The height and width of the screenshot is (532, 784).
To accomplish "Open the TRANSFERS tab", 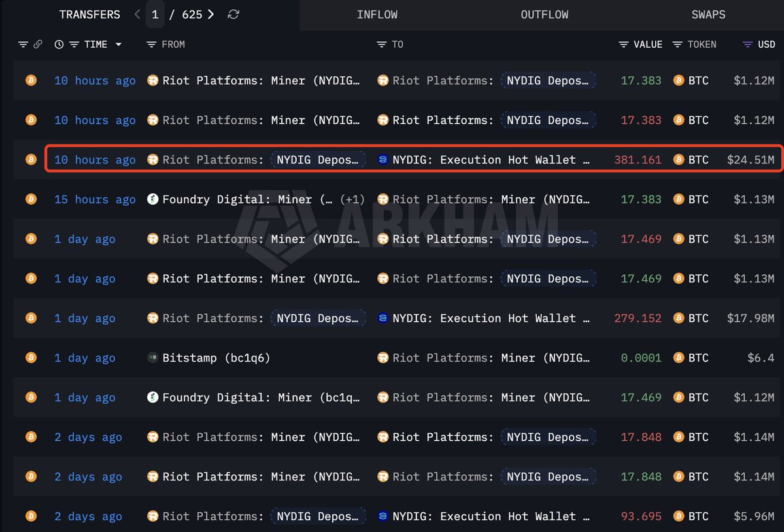I will pos(90,14).
